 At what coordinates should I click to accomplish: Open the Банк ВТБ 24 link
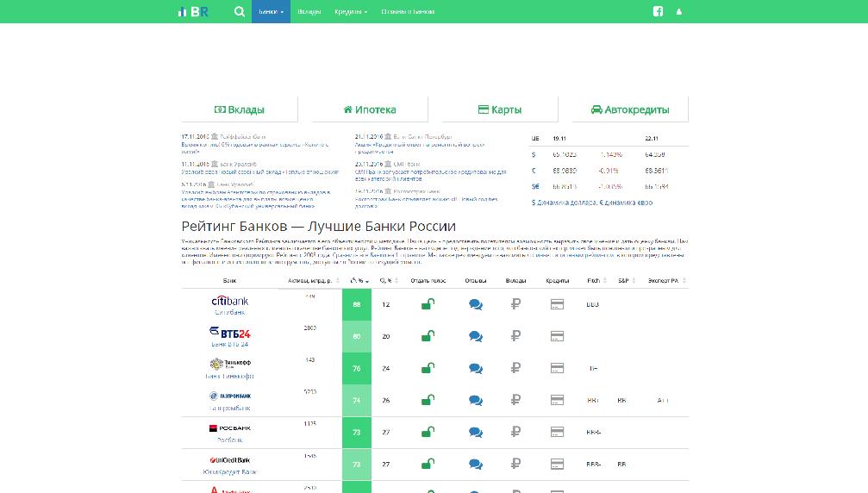pos(230,344)
